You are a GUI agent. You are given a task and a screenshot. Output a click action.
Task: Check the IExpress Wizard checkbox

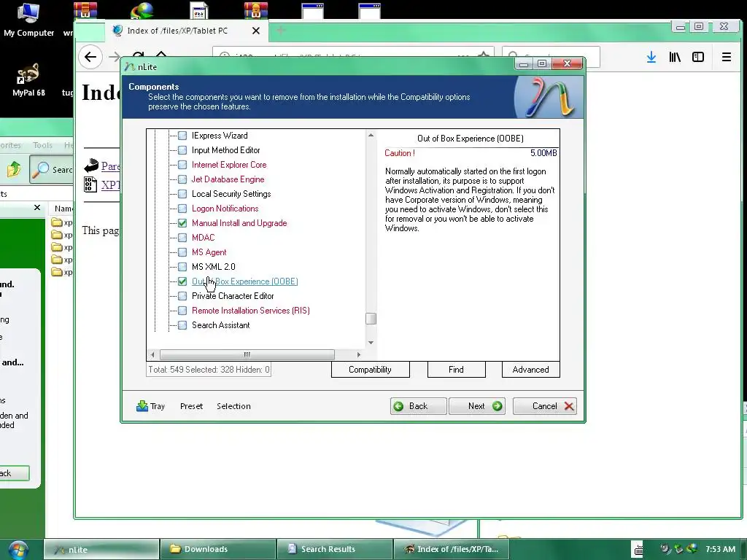[182, 136]
